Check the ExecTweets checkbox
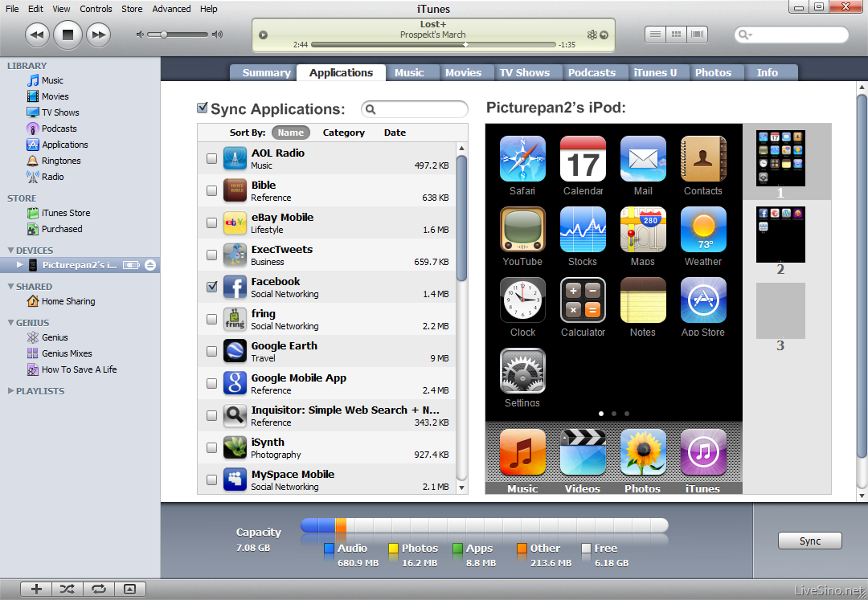Image resolution: width=868 pixels, height=600 pixels. coord(211,255)
